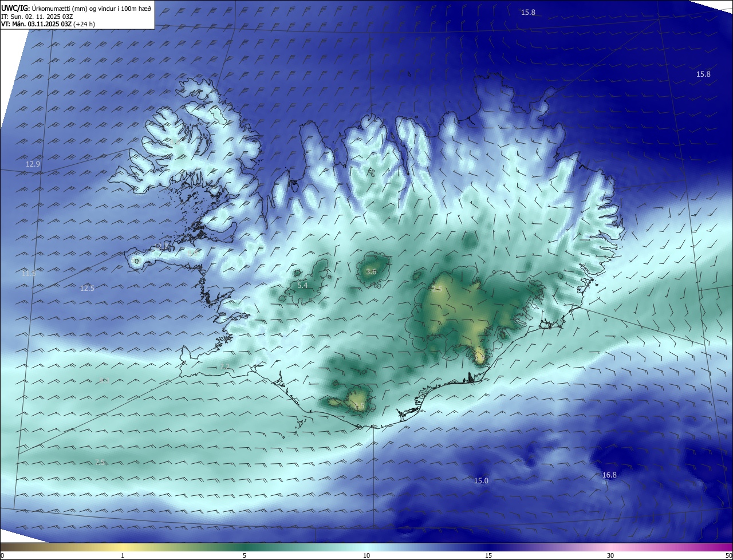Click the 12.5 value label in the western sea
The width and height of the screenshot is (733, 560).
tap(87, 289)
